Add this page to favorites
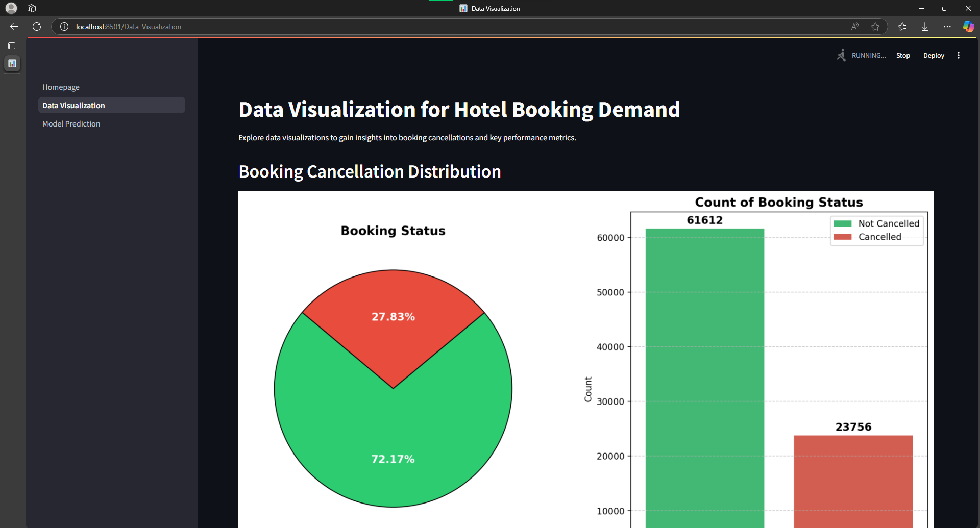 (x=875, y=27)
